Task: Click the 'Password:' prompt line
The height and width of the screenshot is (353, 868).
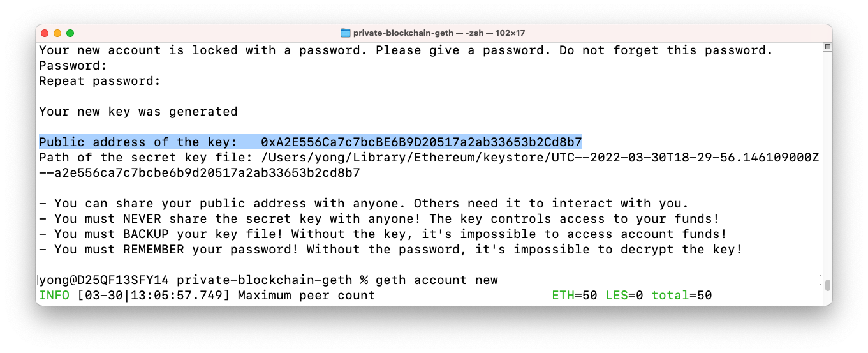Action: [73, 66]
